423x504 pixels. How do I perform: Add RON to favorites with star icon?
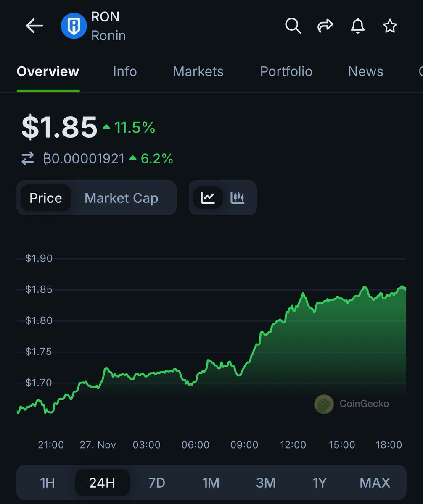(390, 26)
